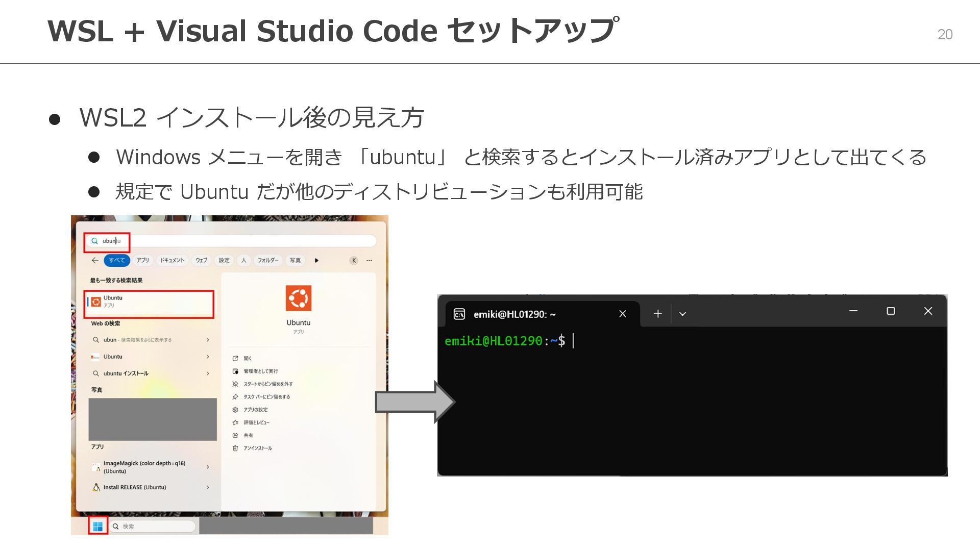
Task: Click the share icon beside 共有
Action: (235, 435)
